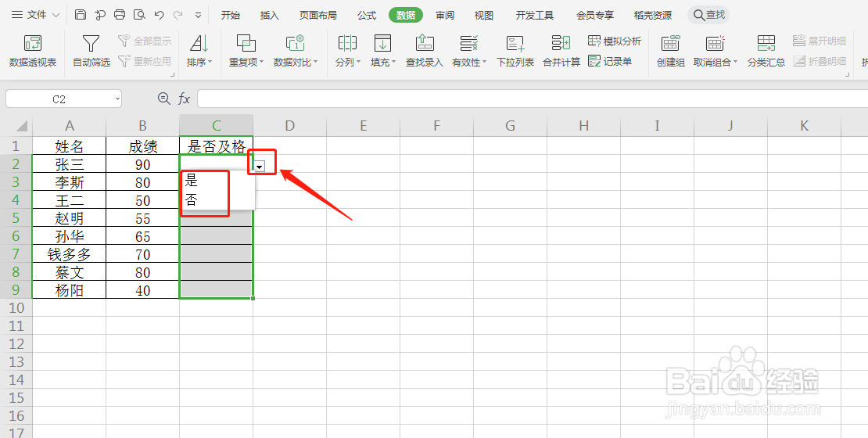Select column A header

pyautogui.click(x=69, y=126)
